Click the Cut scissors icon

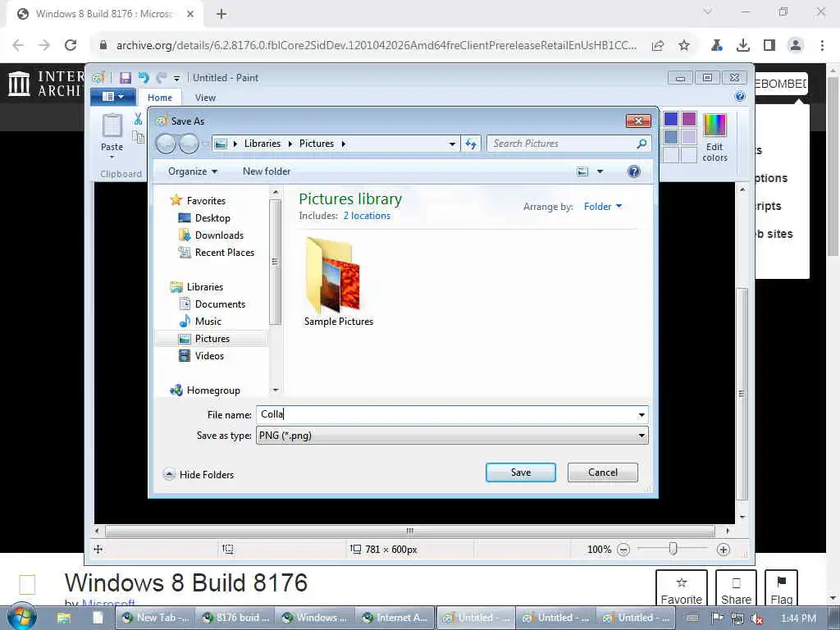pos(138,119)
